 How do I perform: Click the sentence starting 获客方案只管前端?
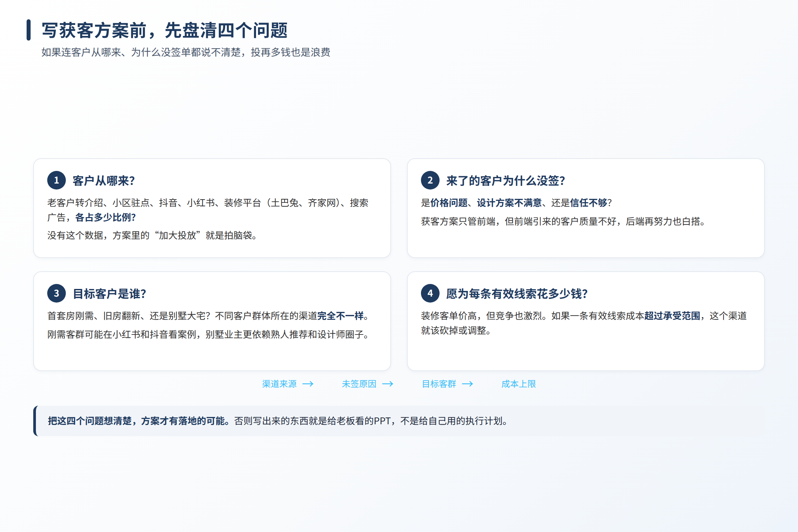coord(563,221)
